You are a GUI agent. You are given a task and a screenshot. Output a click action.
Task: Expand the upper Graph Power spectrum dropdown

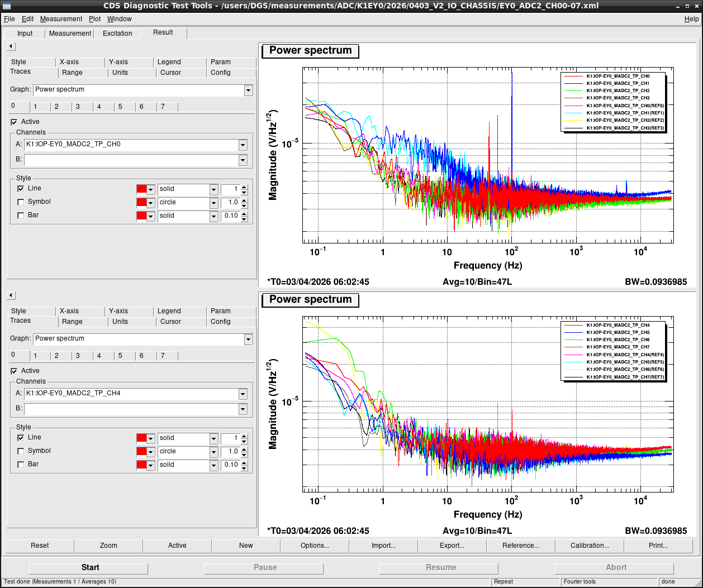pos(249,90)
